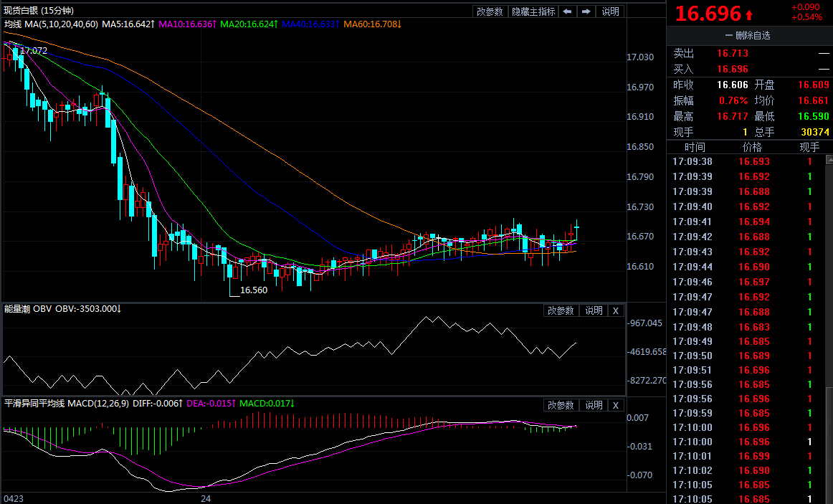This screenshot has width=833, height=504.
Task: Click the 买入 price 16.696
Action: (x=733, y=69)
